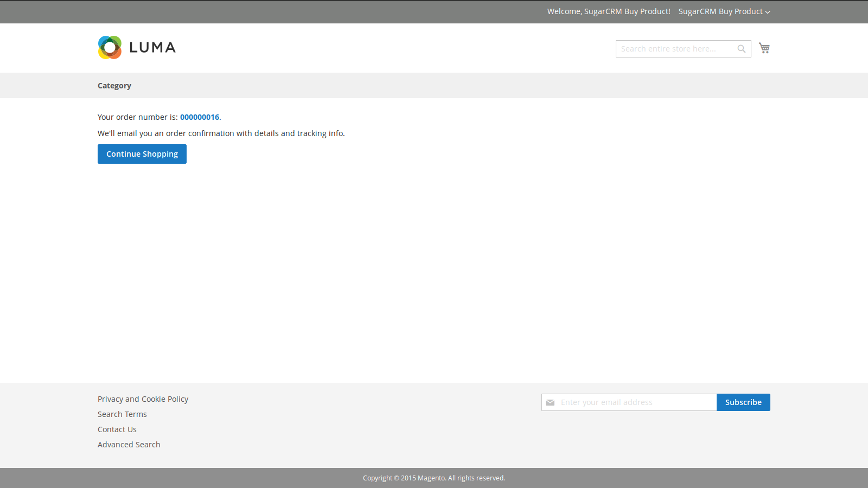The height and width of the screenshot is (488, 868).
Task: Open order number 000000016 link
Action: coord(200,117)
